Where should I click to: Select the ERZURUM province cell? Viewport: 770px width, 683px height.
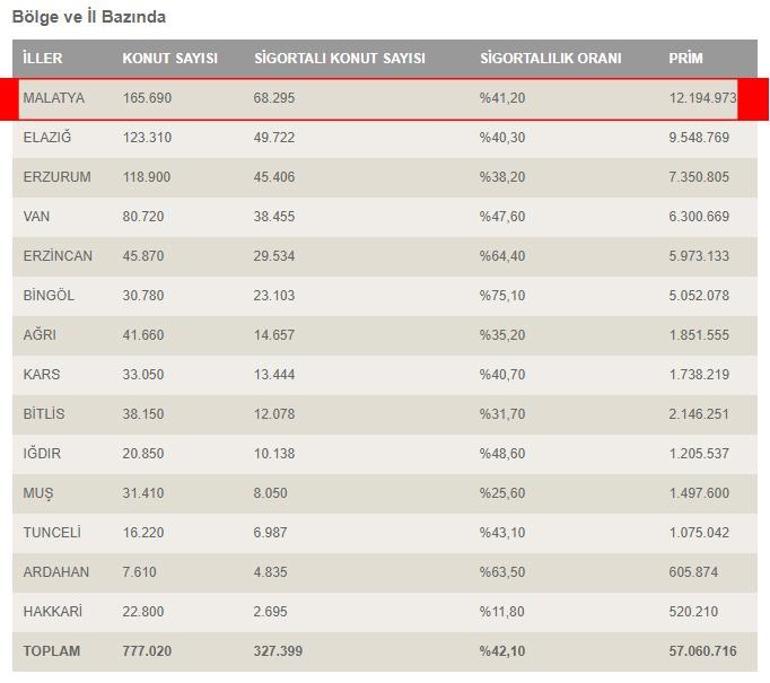[57, 177]
